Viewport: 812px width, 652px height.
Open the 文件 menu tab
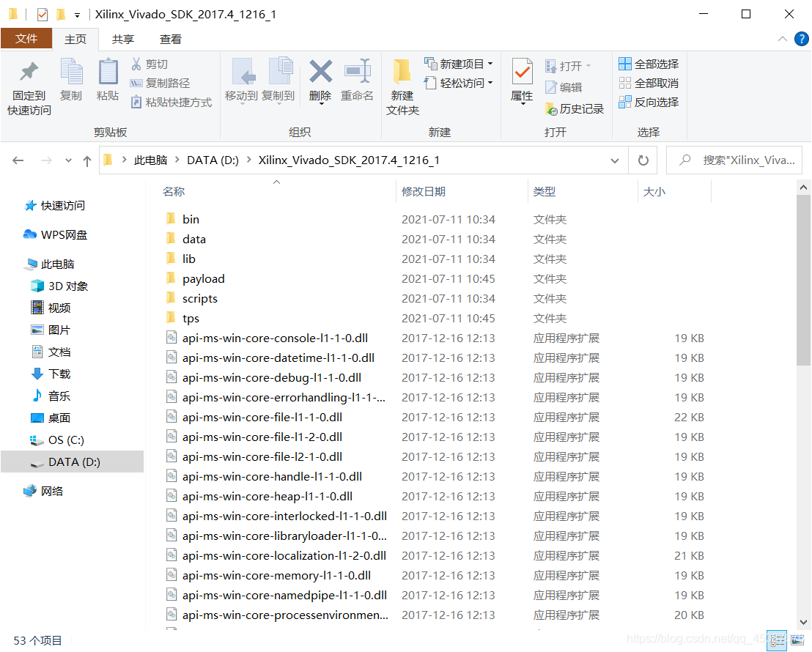pos(26,39)
